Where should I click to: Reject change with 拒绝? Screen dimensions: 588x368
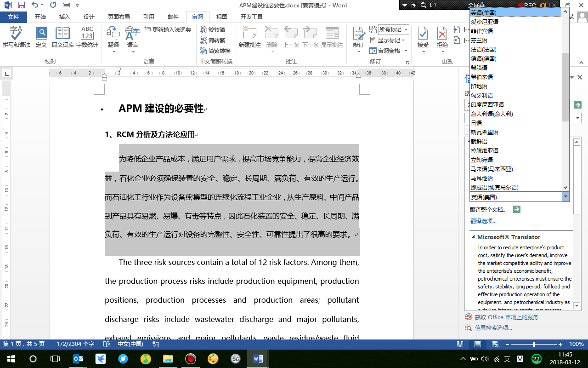pos(442,39)
